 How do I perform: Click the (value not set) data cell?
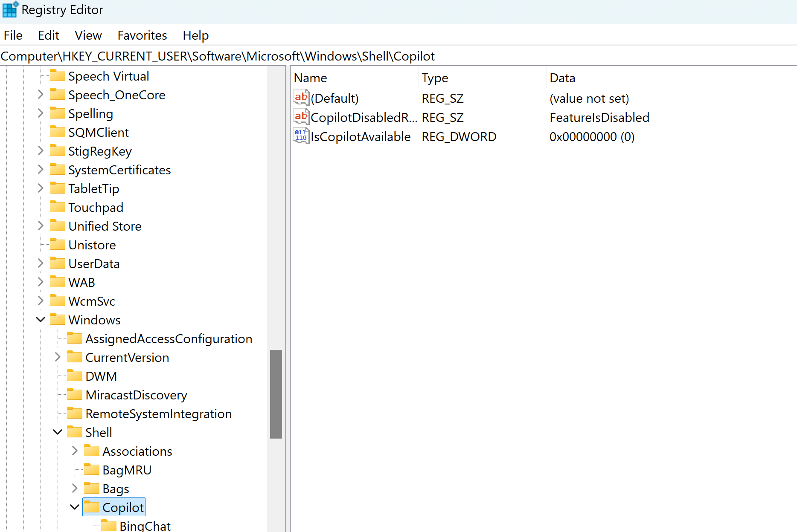pyautogui.click(x=589, y=98)
